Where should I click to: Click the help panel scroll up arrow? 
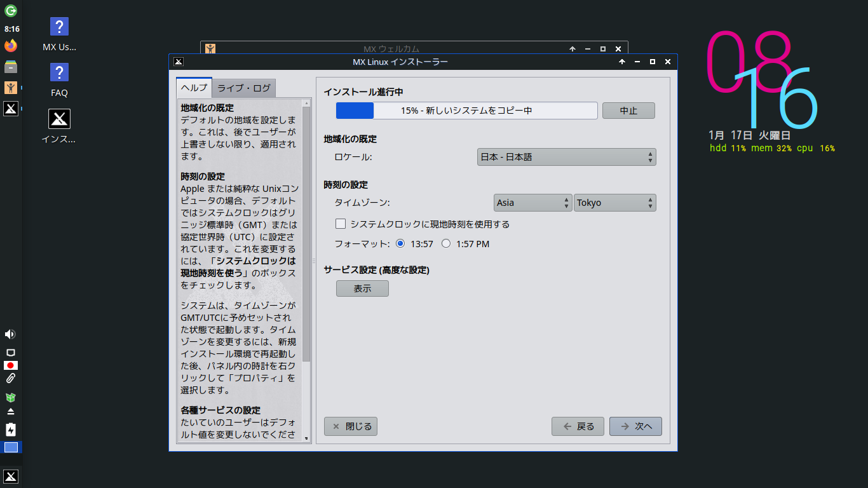(306, 103)
